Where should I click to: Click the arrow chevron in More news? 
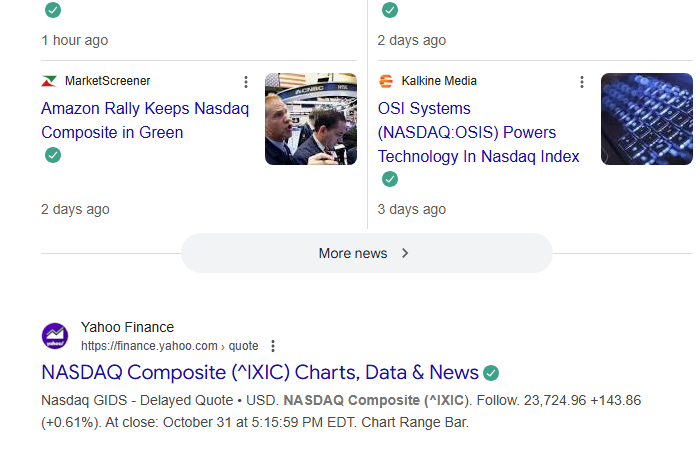(405, 253)
